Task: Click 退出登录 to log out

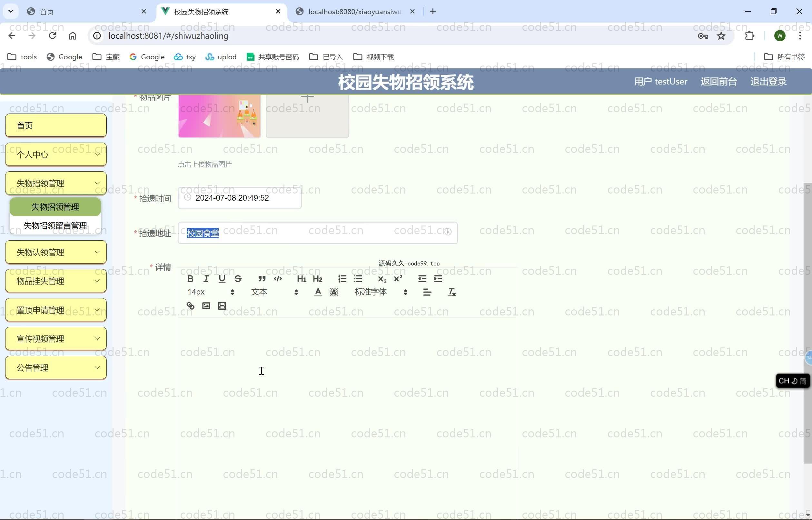Action: (768, 81)
